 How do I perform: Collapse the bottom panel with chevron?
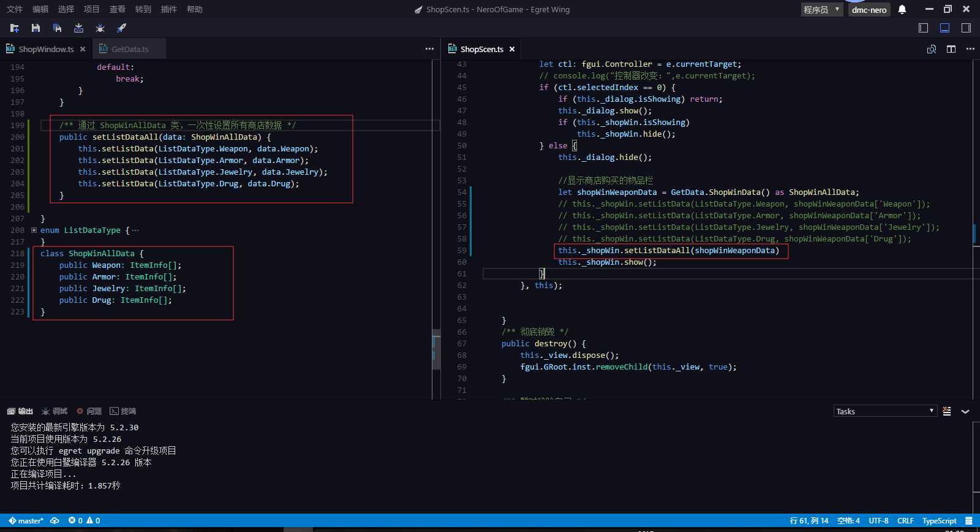965,411
